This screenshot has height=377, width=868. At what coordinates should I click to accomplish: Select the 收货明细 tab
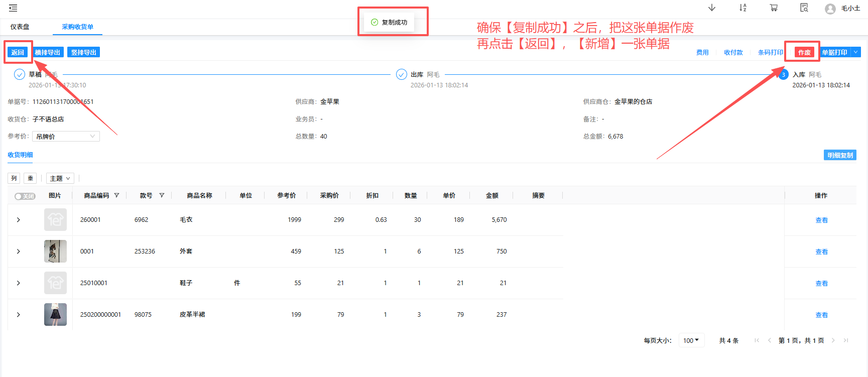20,155
